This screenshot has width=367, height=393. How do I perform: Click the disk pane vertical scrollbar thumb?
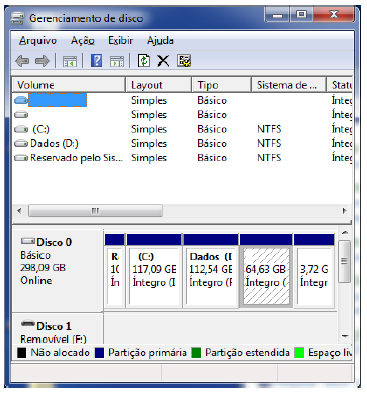(345, 261)
